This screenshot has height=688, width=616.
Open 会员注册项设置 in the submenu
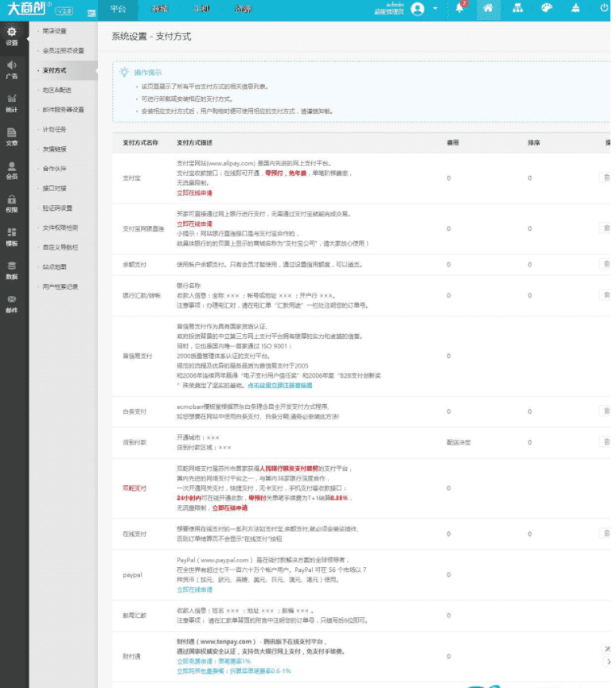pos(63,51)
